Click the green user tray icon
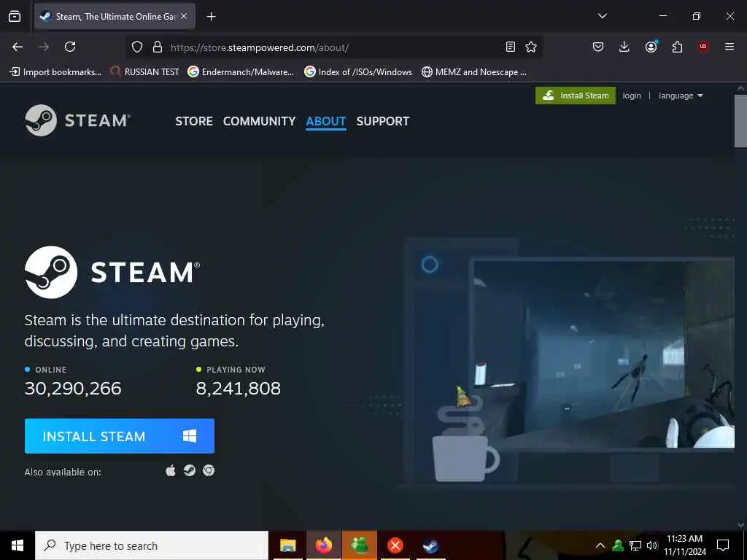The height and width of the screenshot is (560, 747). coord(618,545)
